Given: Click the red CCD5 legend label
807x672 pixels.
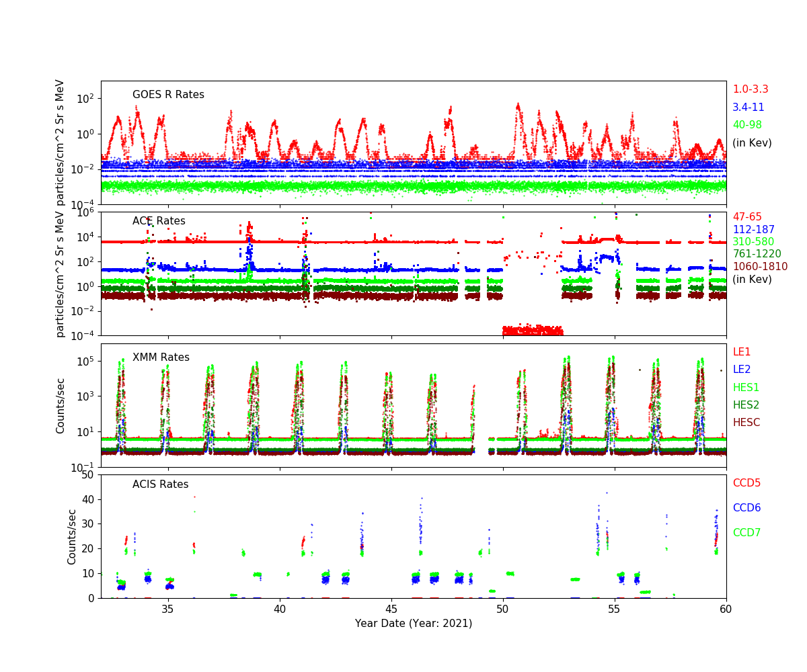Looking at the screenshot, I should [x=746, y=483].
